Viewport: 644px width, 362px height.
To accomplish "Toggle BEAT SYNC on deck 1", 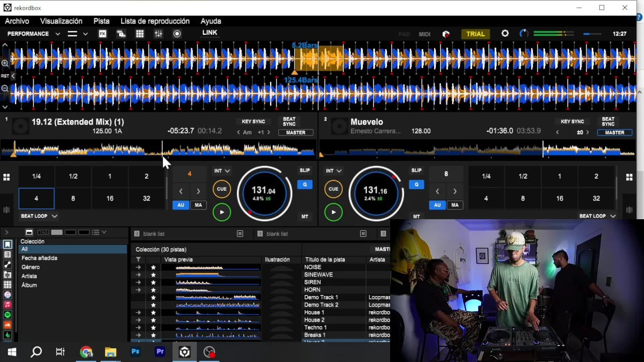I will click(x=289, y=122).
